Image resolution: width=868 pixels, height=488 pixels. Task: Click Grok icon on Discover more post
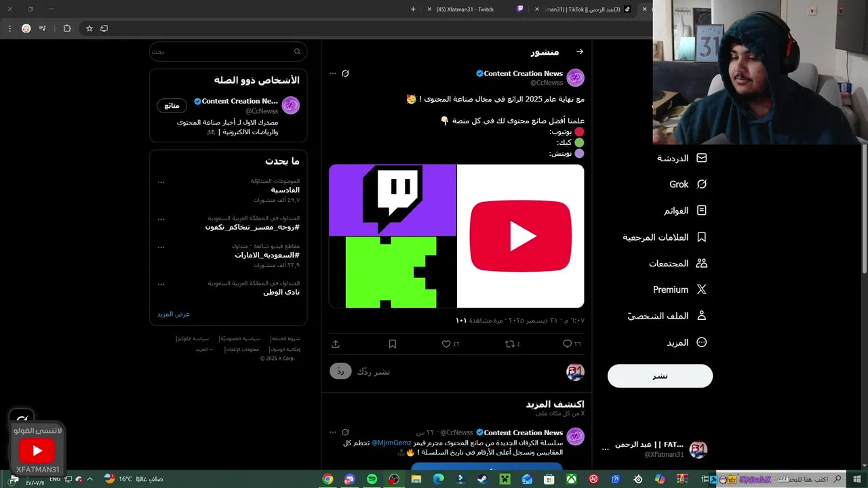tap(345, 432)
